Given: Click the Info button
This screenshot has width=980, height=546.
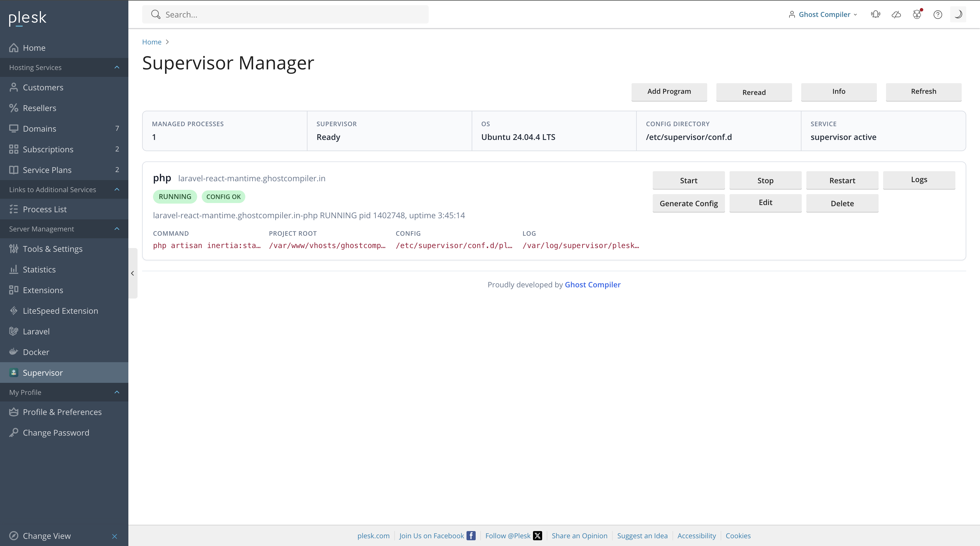Looking at the screenshot, I should 839,92.
